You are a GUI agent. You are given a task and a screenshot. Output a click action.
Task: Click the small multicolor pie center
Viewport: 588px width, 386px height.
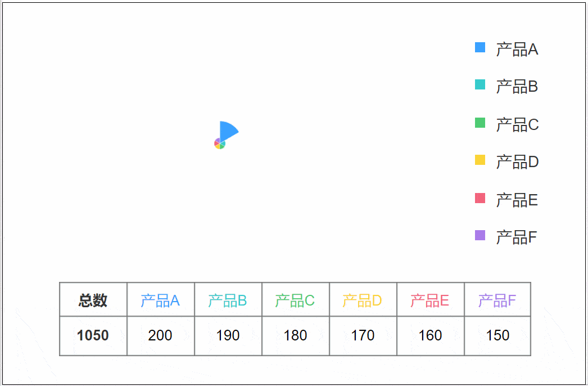tap(220, 143)
